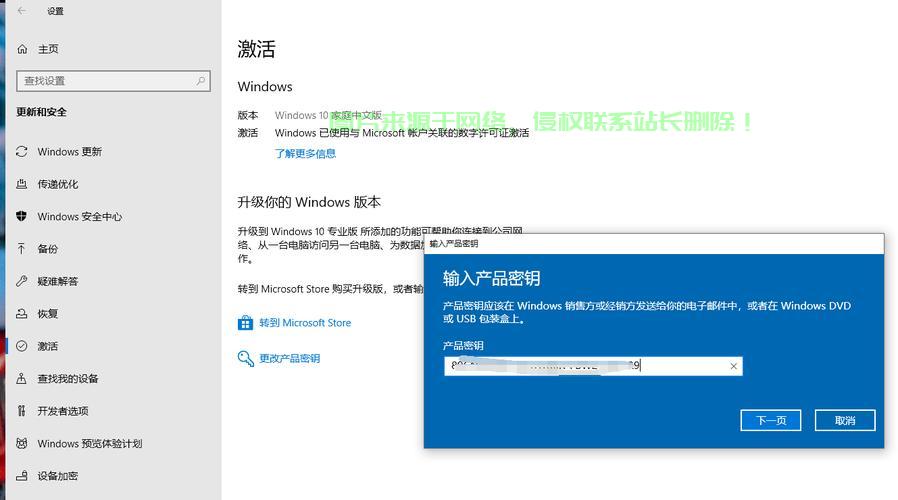Screen dimensions: 898x500
Task: Click the 输入产品密钥 dialog heading
Action: [x=491, y=278]
